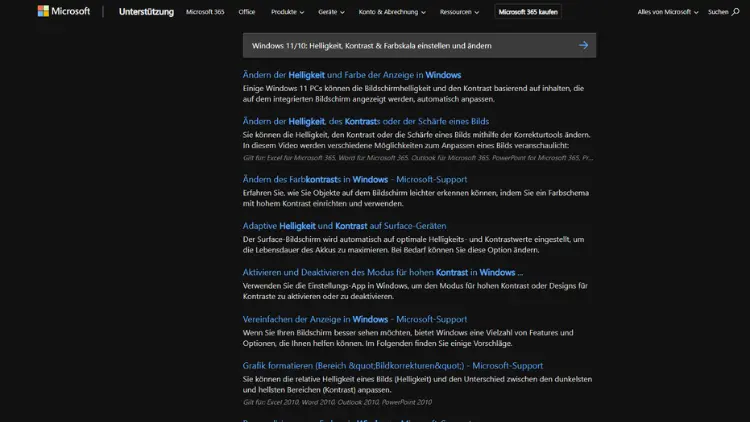The image size is (750, 422).
Task: Open Helligkeit, Kontrast oder Schärfe eines Bilds result
Action: click(x=365, y=121)
